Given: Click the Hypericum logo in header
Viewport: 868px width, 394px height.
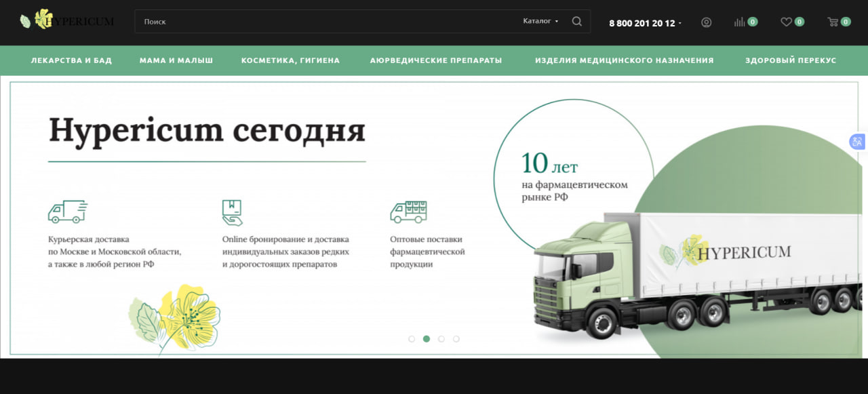Looking at the screenshot, I should (67, 21).
